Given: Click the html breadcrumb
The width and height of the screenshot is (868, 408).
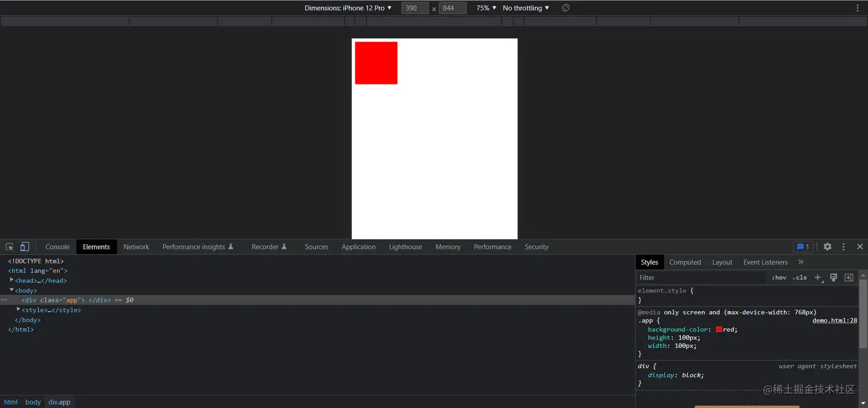Looking at the screenshot, I should (x=11, y=402).
